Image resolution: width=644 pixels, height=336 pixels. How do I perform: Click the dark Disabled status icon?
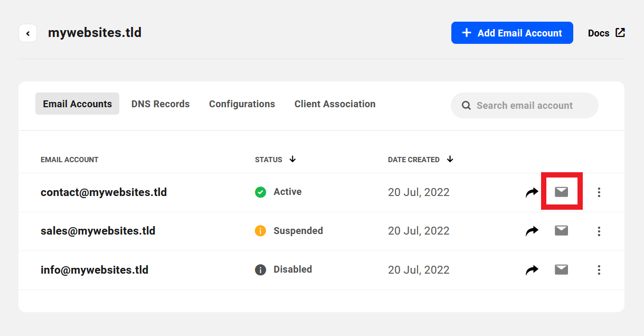[x=260, y=270]
